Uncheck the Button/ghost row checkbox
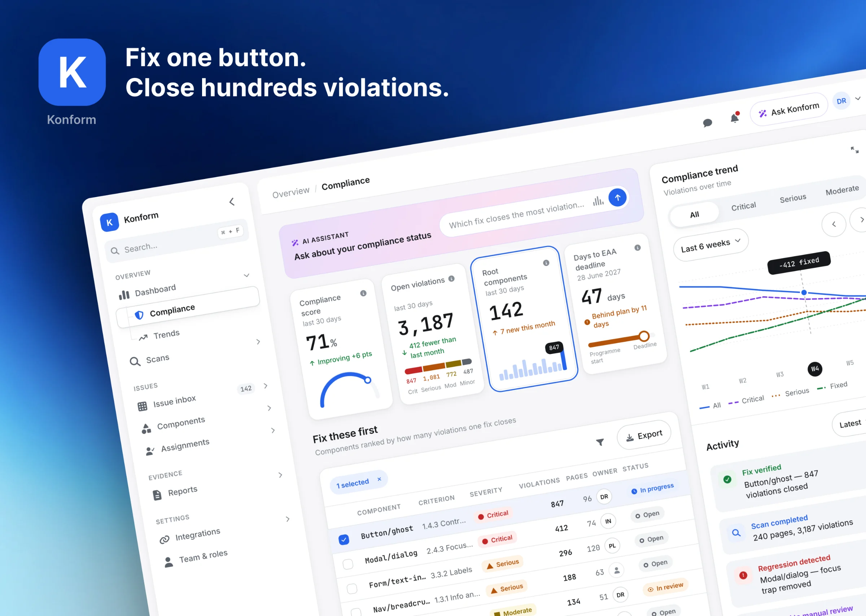 (344, 539)
